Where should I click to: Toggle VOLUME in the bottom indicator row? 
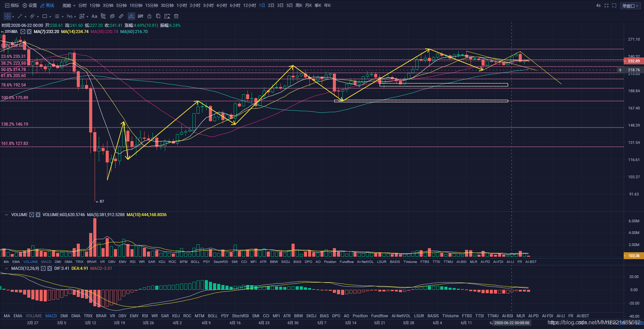tap(34, 316)
